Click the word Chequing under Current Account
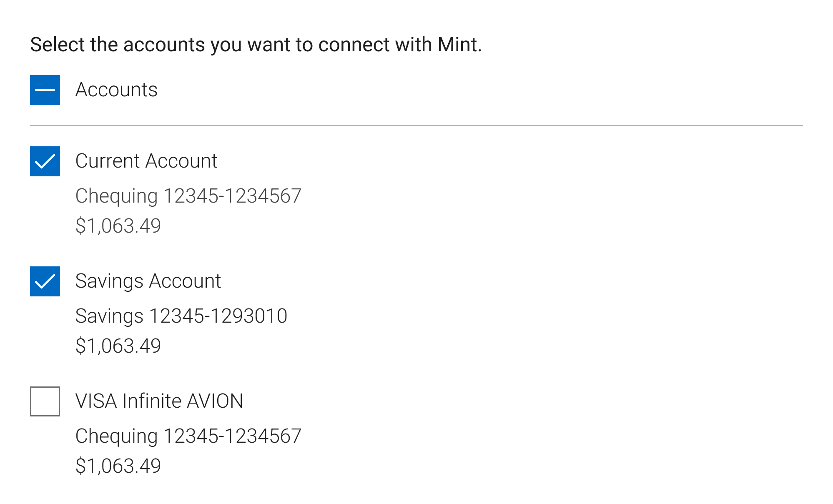The width and height of the screenshot is (833, 504). [x=116, y=196]
